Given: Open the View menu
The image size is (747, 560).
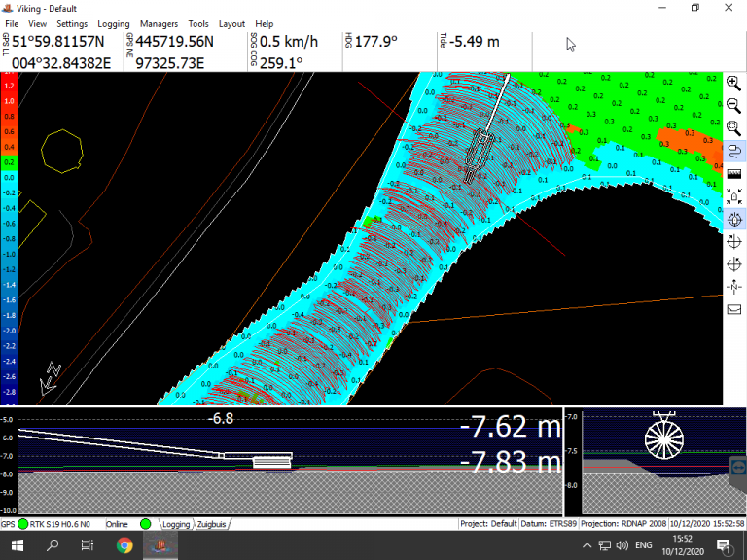Looking at the screenshot, I should click(37, 23).
